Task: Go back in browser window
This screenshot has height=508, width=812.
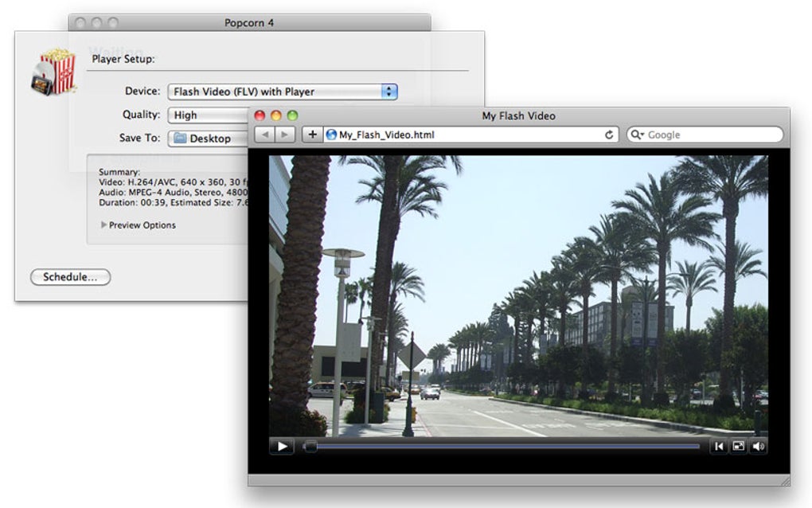Action: tap(265, 135)
